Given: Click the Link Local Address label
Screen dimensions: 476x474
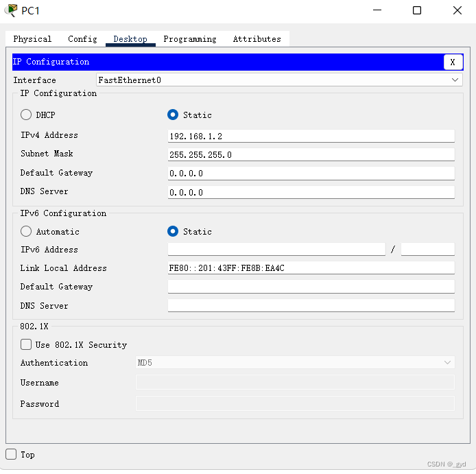Looking at the screenshot, I should 64,268.
